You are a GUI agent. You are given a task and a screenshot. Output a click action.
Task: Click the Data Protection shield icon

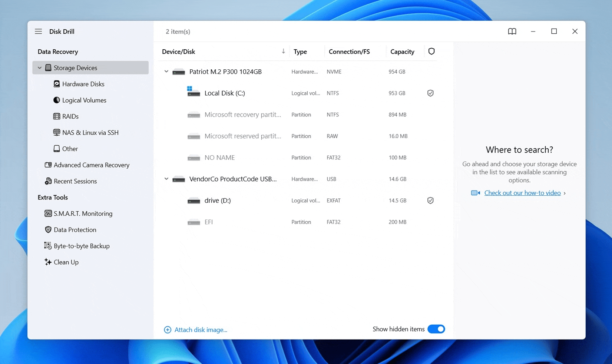click(48, 229)
